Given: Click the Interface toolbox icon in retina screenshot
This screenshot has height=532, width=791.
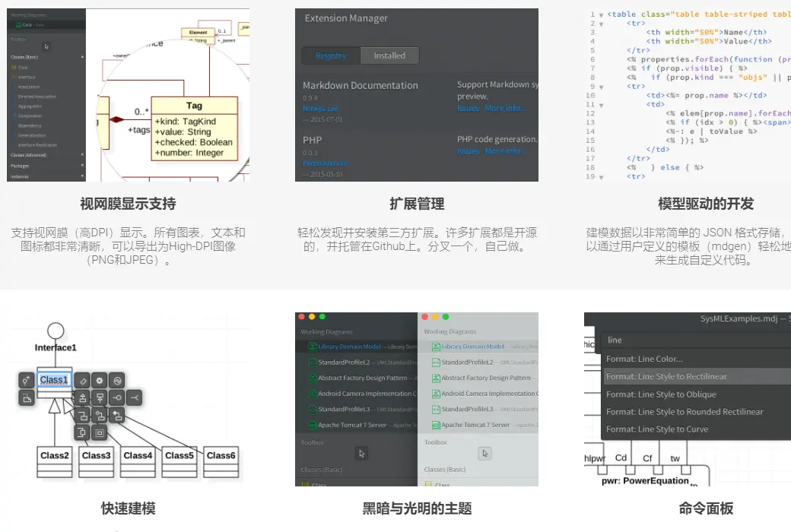Looking at the screenshot, I should pos(13,77).
